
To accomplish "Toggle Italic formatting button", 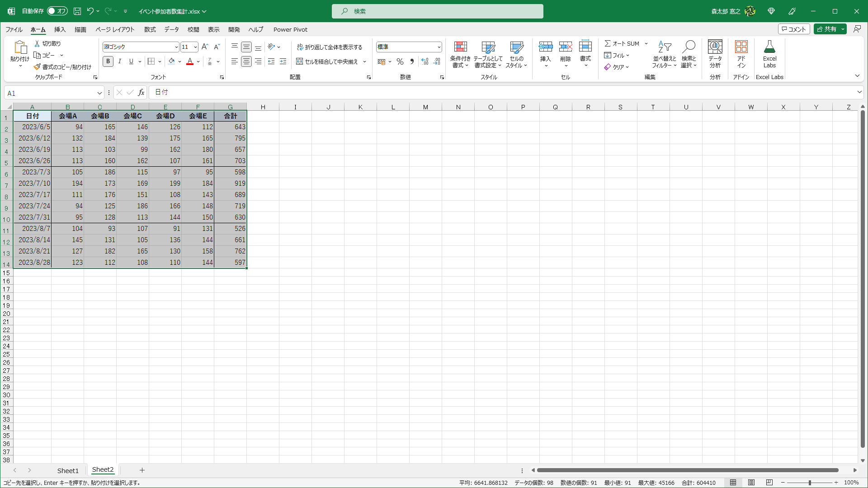I will (x=119, y=61).
